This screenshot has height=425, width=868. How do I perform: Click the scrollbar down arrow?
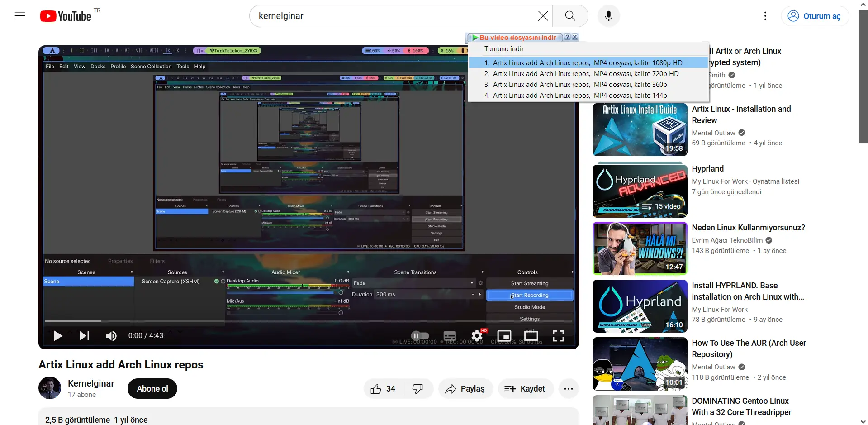(x=863, y=421)
